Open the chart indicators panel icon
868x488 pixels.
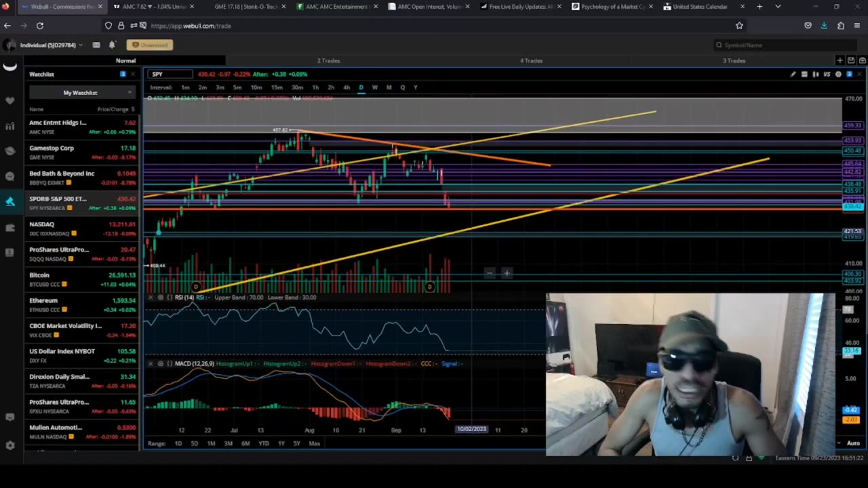804,74
